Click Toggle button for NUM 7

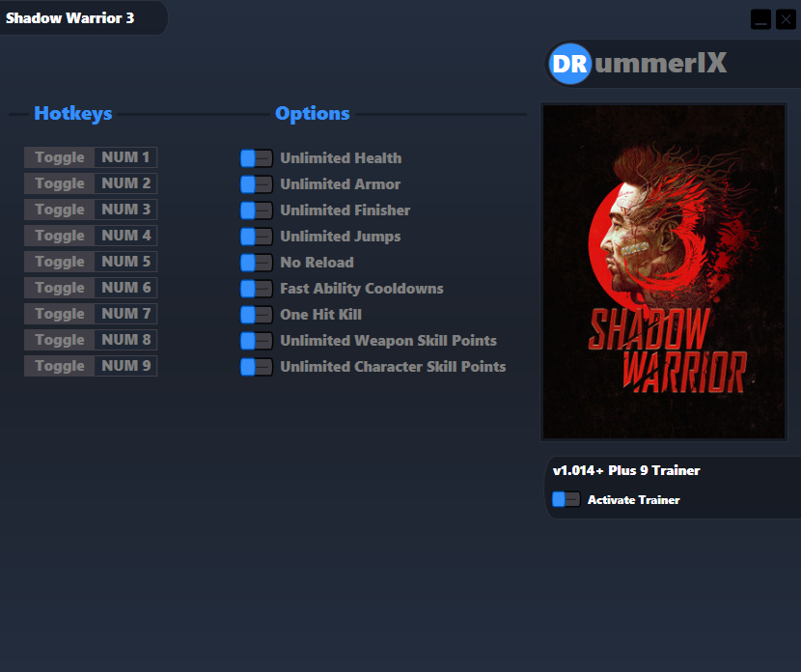(59, 314)
